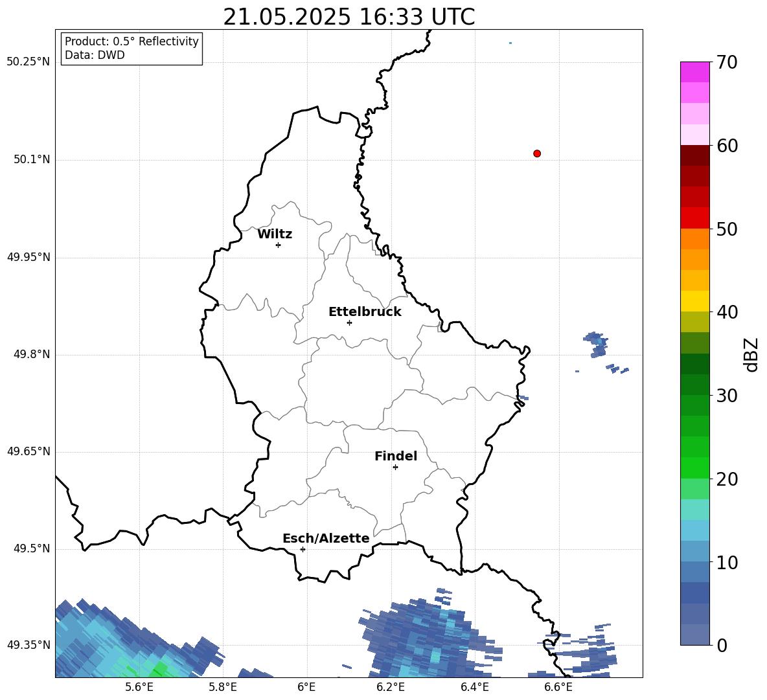Click the 70 colorbar tick value
Screen dimensions: 767x700
(727, 62)
